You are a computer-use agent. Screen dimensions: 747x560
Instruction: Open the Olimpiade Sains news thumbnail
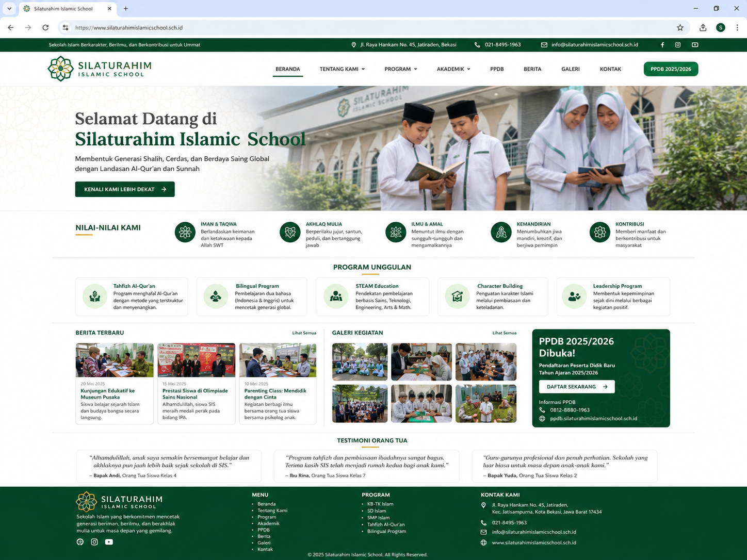pos(197,360)
